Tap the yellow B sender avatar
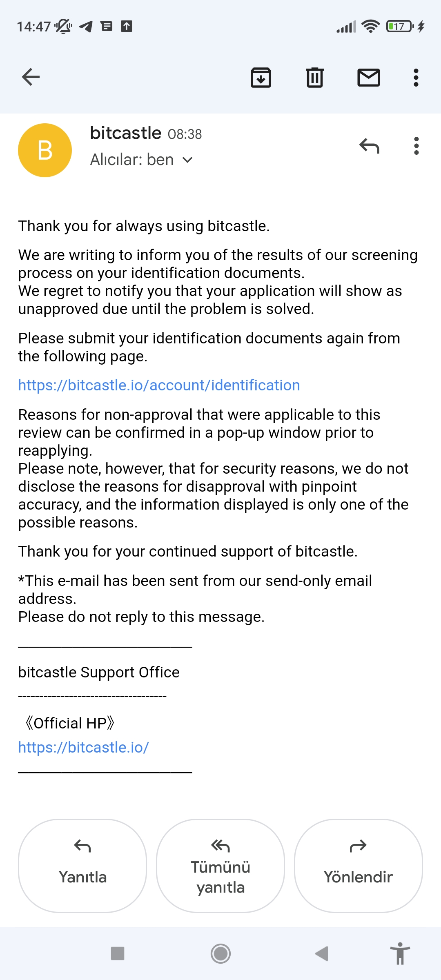The image size is (441, 980). (x=45, y=150)
